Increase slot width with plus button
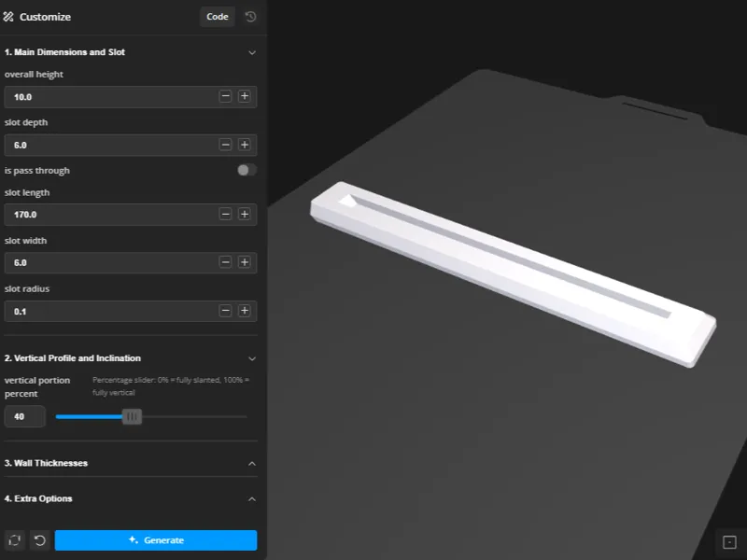 coord(245,262)
